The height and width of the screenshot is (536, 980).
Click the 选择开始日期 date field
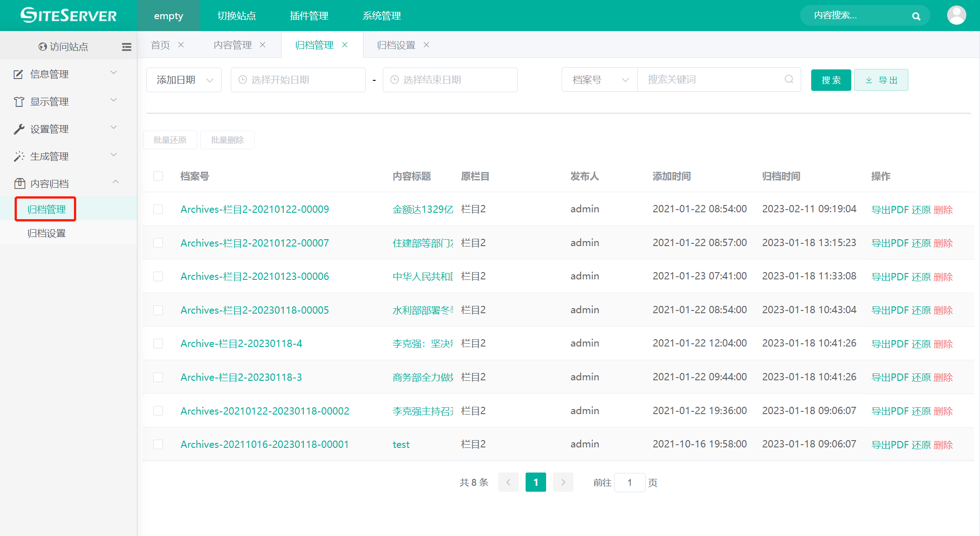(298, 80)
